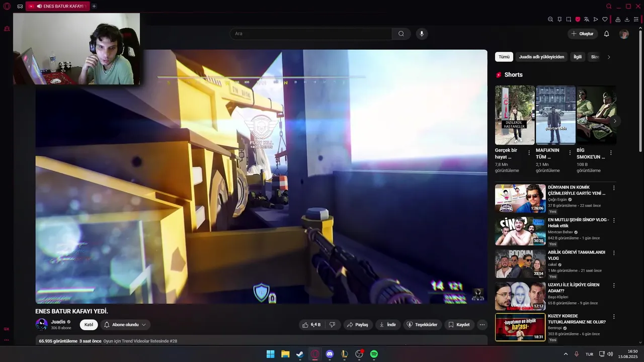Viewport: 644px width, 362px height.
Task: Open the red ad blocker shield icon
Action: [x=578, y=19]
